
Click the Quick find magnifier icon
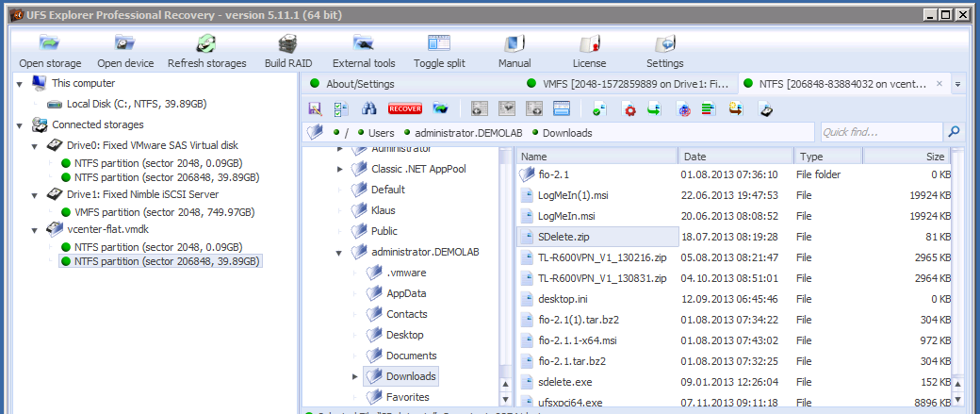(x=954, y=132)
